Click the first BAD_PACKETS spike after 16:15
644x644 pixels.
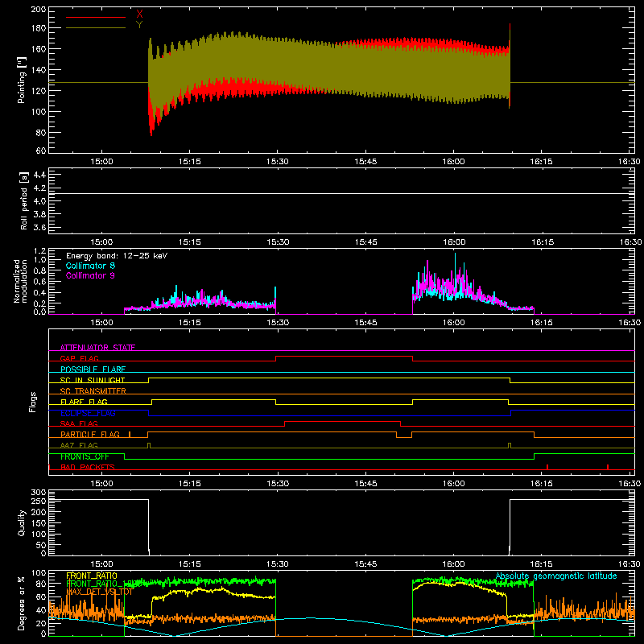(547, 467)
